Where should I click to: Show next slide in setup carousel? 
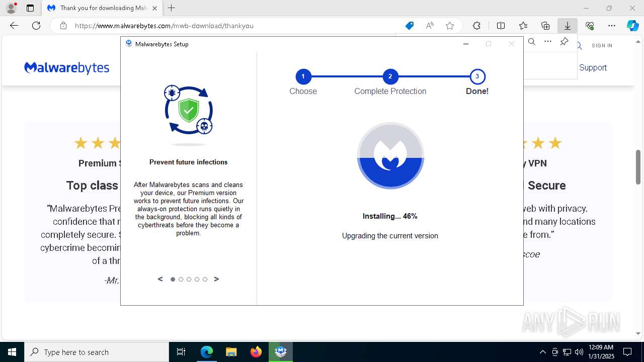(x=216, y=279)
